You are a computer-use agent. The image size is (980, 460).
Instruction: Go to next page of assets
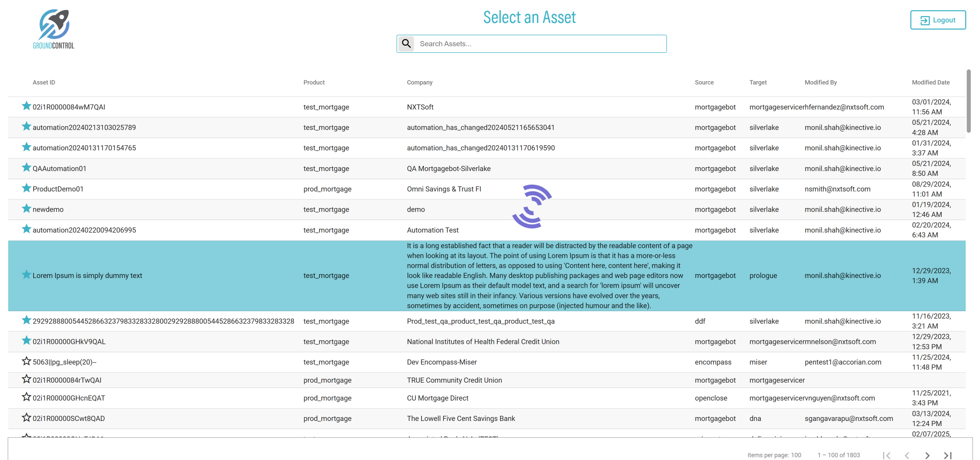click(x=927, y=455)
